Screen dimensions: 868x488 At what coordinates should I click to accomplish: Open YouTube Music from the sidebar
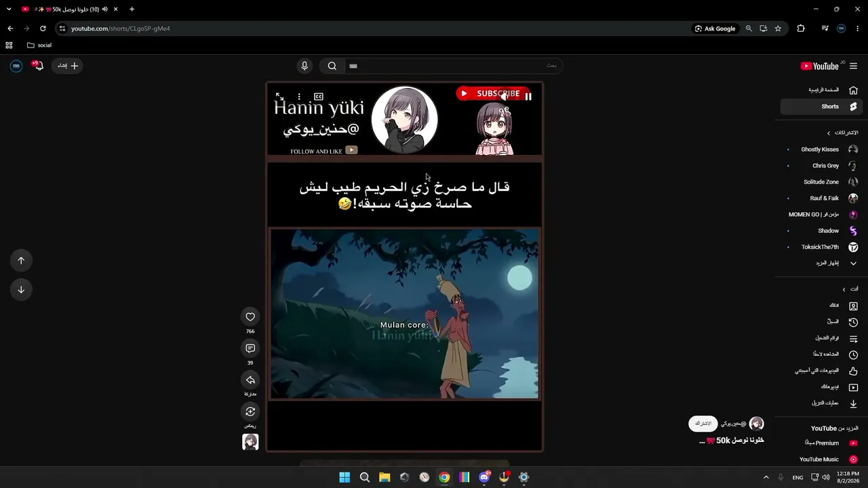tap(820, 460)
